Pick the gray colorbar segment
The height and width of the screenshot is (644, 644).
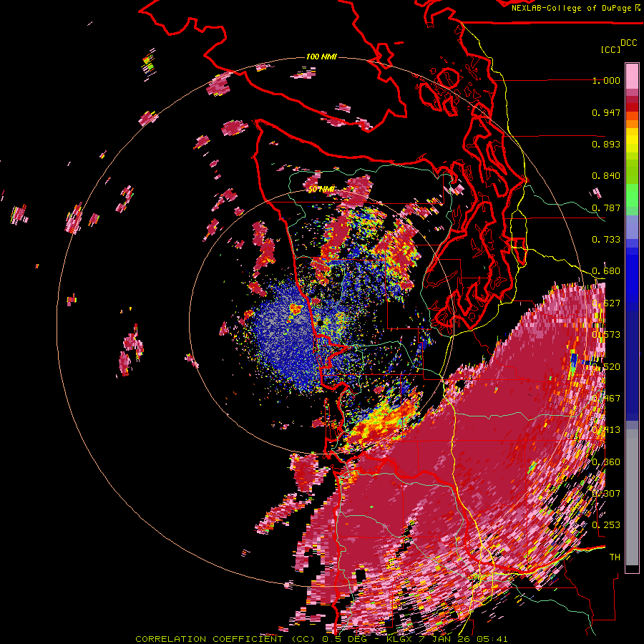coord(632,497)
